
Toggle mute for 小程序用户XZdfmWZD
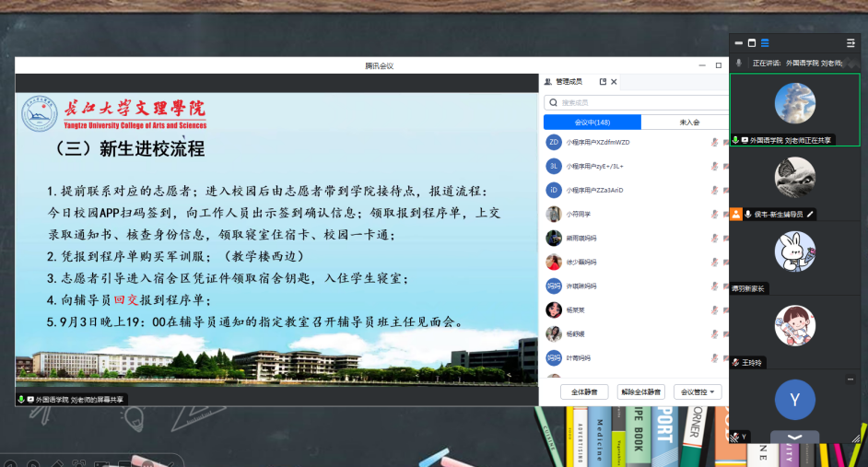714,142
